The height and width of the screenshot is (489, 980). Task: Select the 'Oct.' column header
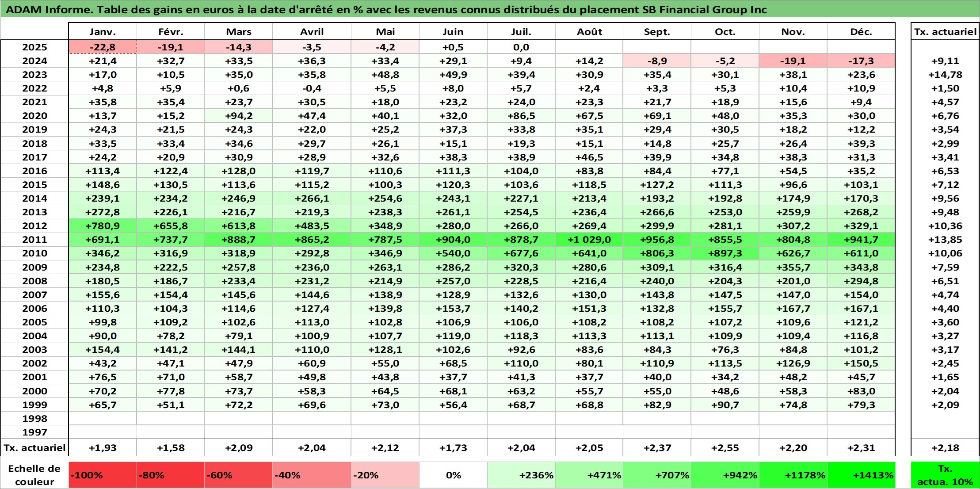click(725, 31)
